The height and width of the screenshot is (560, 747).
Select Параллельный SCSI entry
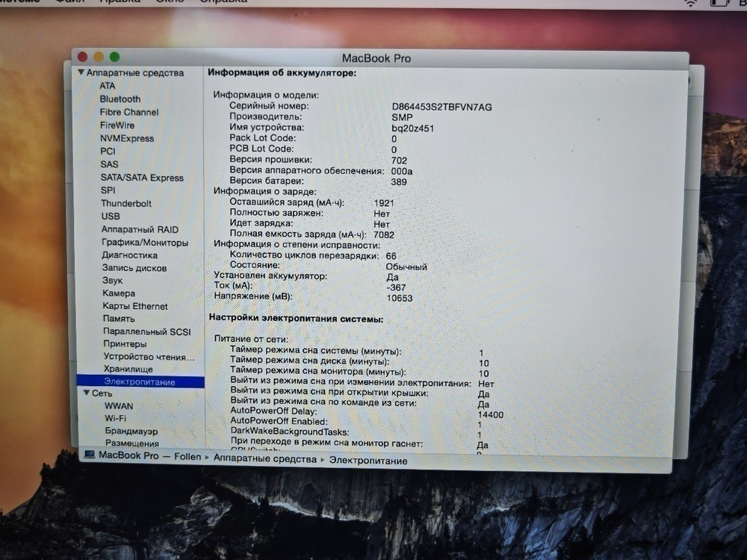(x=146, y=332)
